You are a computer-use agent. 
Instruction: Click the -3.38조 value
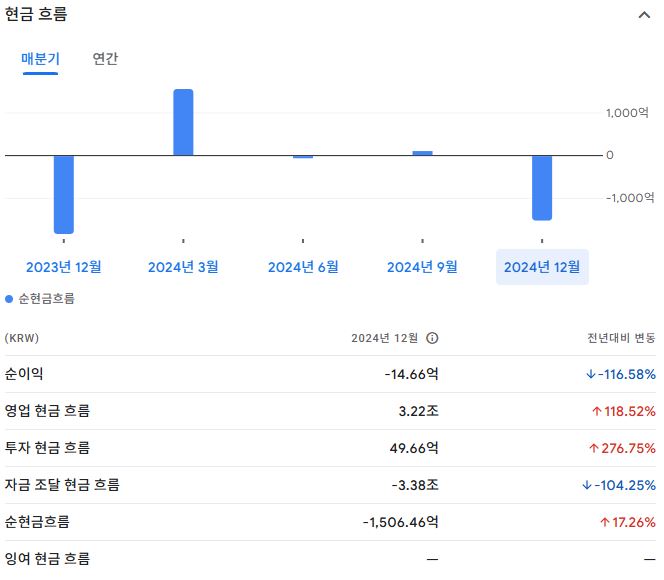click(x=415, y=485)
